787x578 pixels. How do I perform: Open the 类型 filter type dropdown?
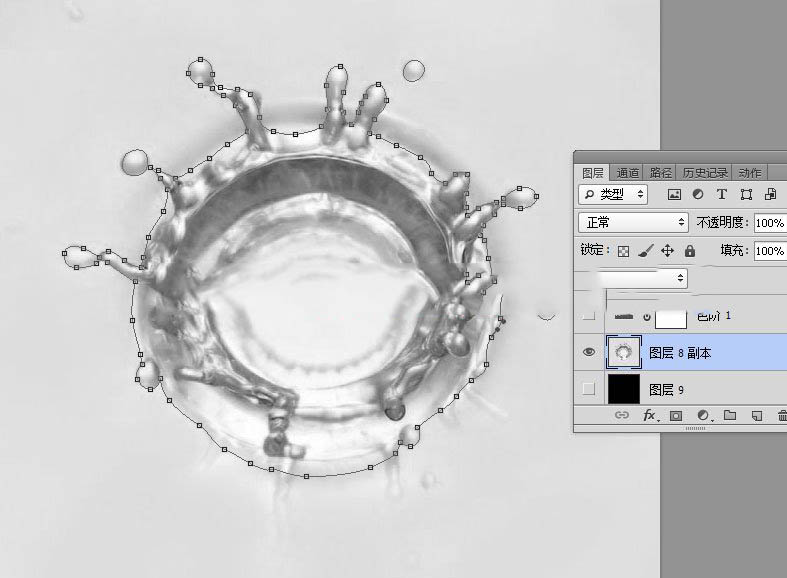pos(613,194)
